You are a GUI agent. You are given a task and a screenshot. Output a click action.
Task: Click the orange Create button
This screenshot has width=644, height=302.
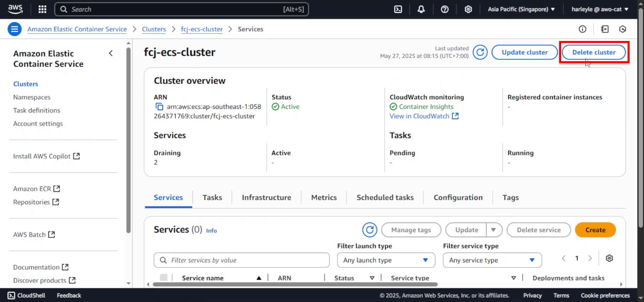point(595,230)
